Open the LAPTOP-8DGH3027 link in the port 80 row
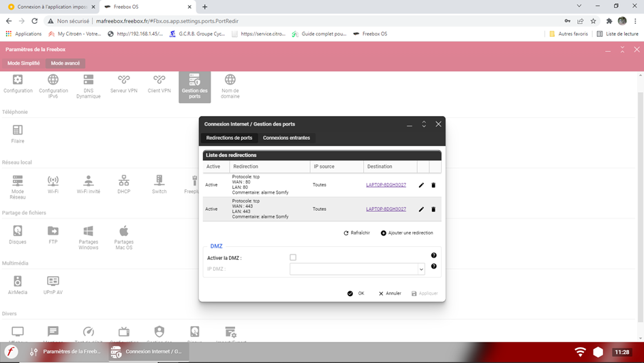 tap(386, 185)
